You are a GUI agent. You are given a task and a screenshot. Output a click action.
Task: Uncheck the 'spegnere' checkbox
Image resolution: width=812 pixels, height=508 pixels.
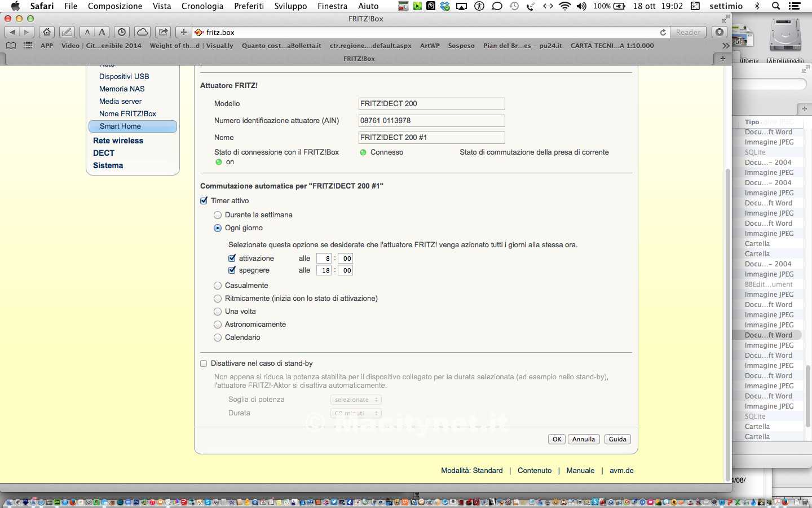tap(232, 270)
